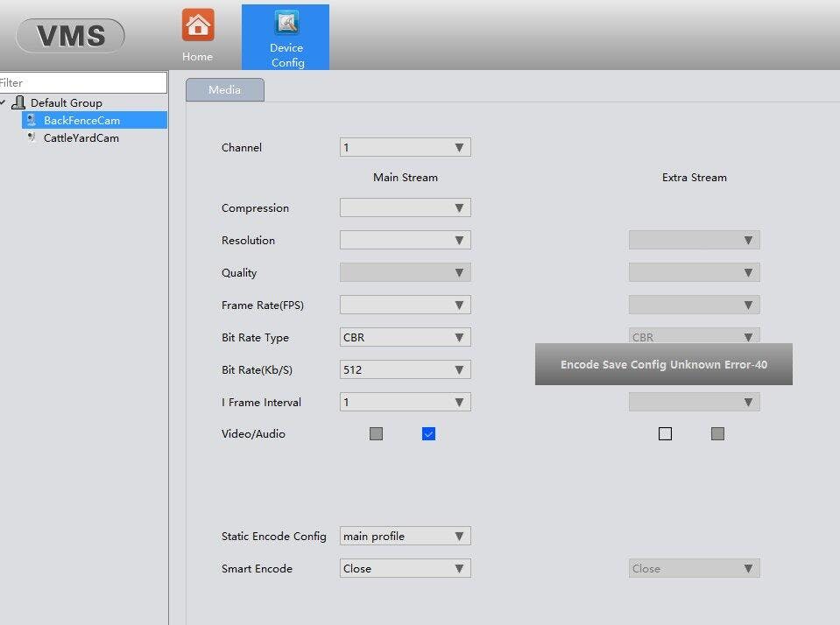Screen dimensions: 840x625
Task: Toggle the Main Stream video checkbox
Action: click(x=376, y=433)
